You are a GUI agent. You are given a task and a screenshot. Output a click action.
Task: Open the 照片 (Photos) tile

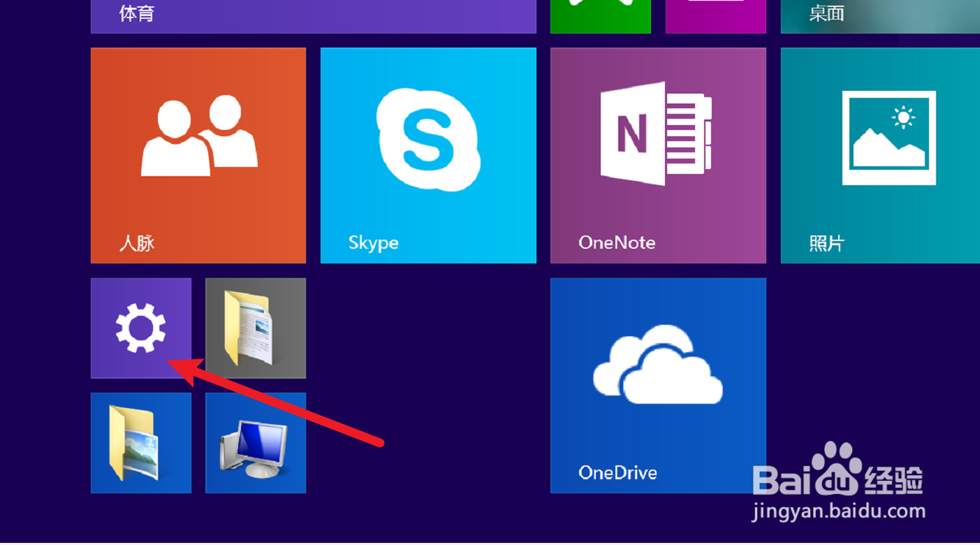pyautogui.click(x=880, y=155)
